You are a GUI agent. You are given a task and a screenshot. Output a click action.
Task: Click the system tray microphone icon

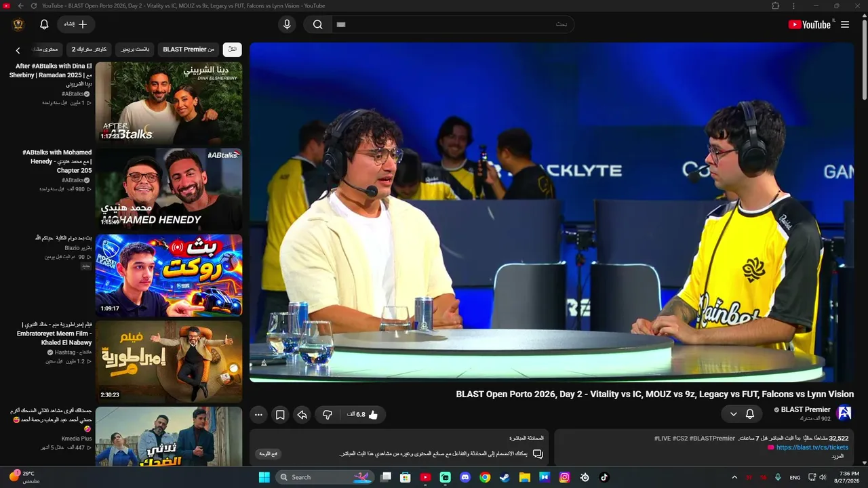click(x=778, y=477)
